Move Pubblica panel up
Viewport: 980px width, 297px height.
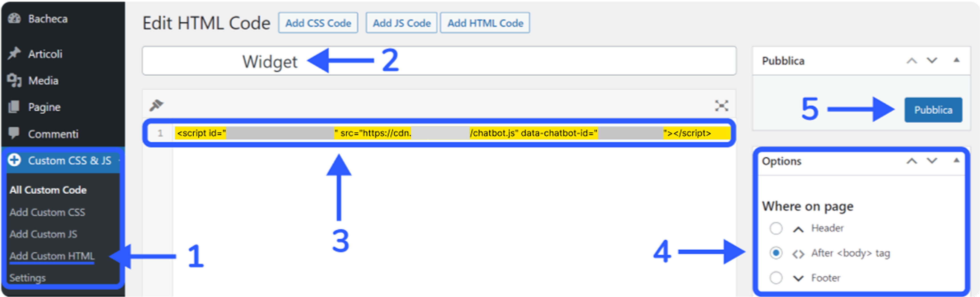[911, 61]
